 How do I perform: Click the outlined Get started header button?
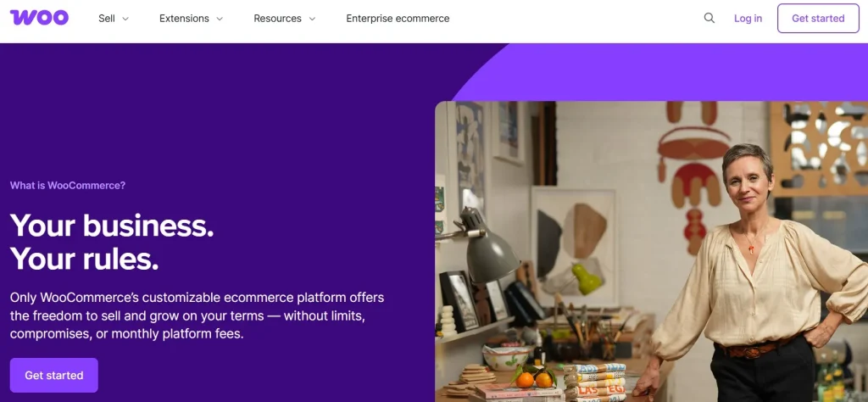click(x=818, y=19)
